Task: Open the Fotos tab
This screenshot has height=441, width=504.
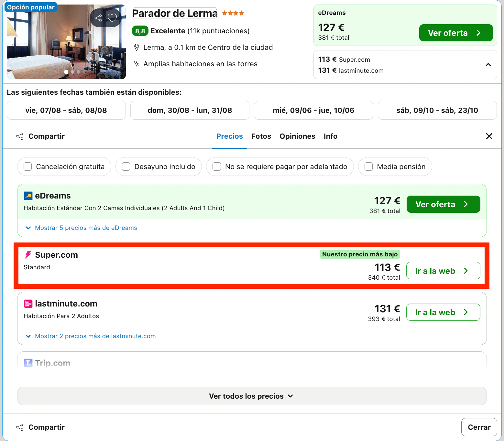Action: 261,136
